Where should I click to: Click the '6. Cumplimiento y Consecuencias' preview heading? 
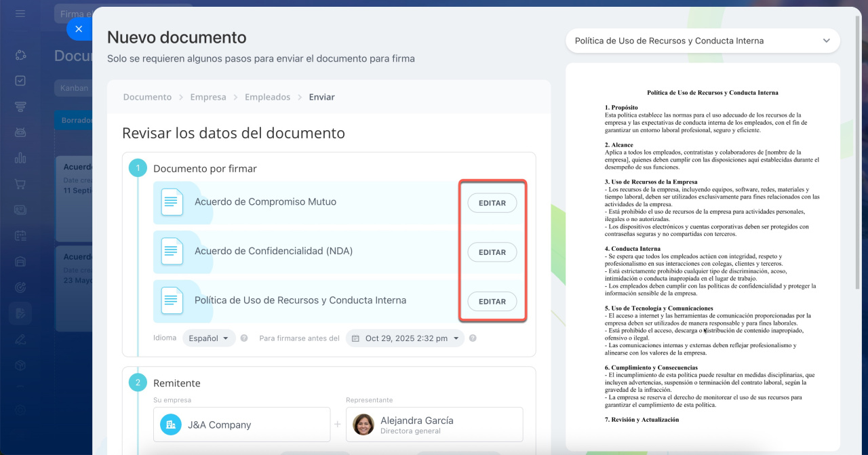click(x=651, y=368)
